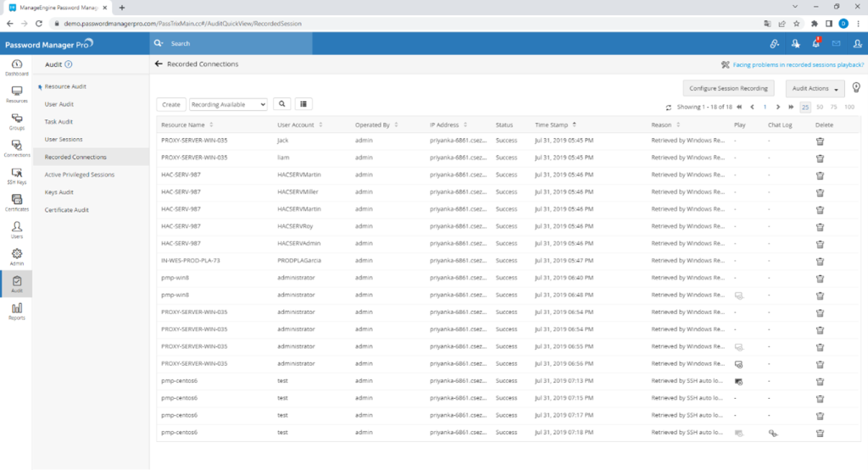Expand the Audit Actions dropdown
This screenshot has width=868, height=470.
pos(815,88)
